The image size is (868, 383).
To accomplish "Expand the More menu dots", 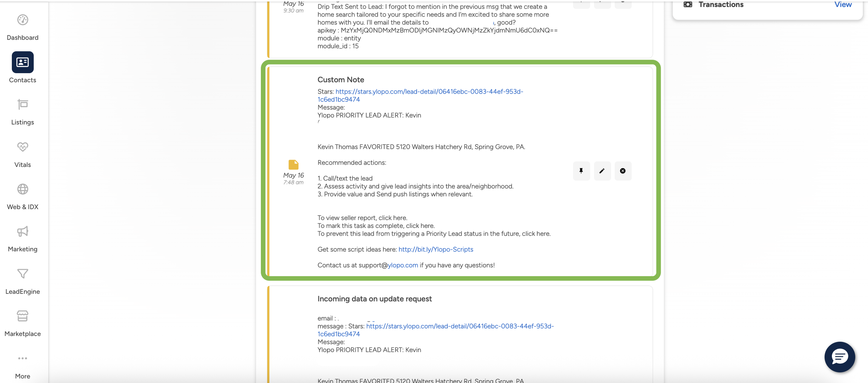I will 23,358.
